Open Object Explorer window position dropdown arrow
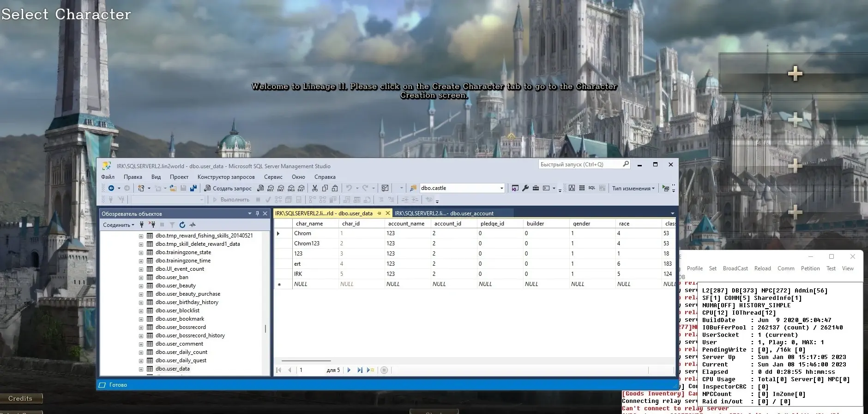This screenshot has width=868, height=414. tap(250, 213)
